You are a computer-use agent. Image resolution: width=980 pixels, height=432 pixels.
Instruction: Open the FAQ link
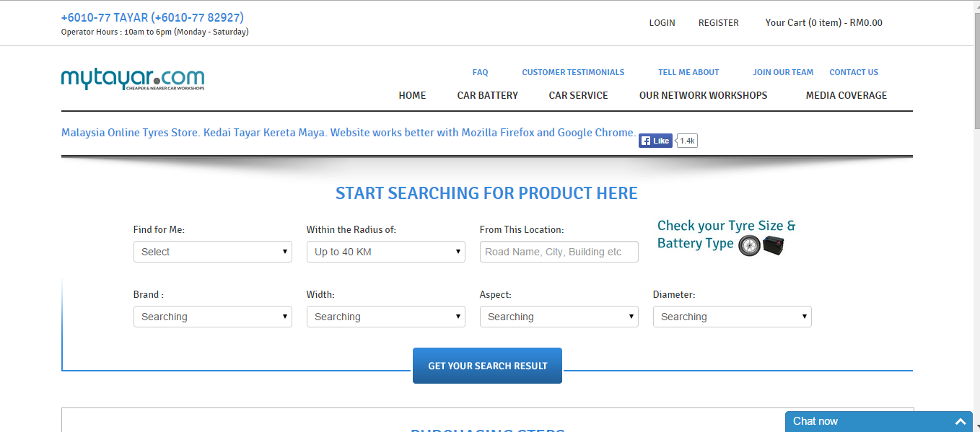coord(481,72)
